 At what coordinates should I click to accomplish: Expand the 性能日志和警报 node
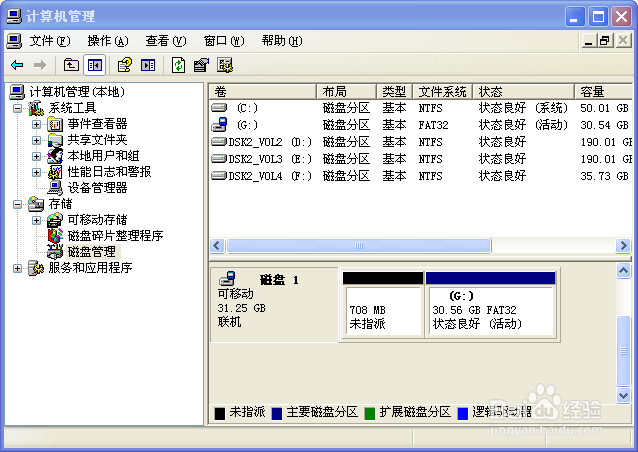36,173
